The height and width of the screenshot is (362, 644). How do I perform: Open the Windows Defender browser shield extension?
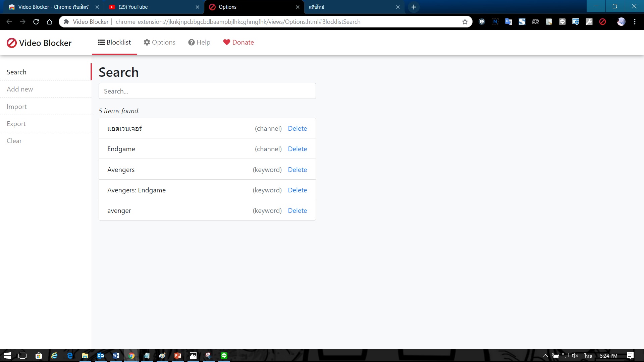[x=576, y=22]
